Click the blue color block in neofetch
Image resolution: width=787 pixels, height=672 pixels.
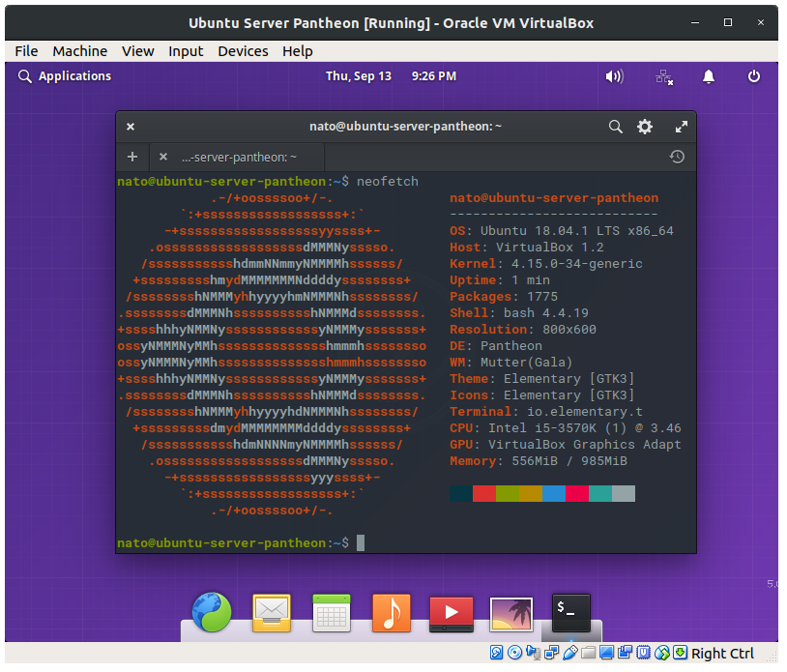554,493
